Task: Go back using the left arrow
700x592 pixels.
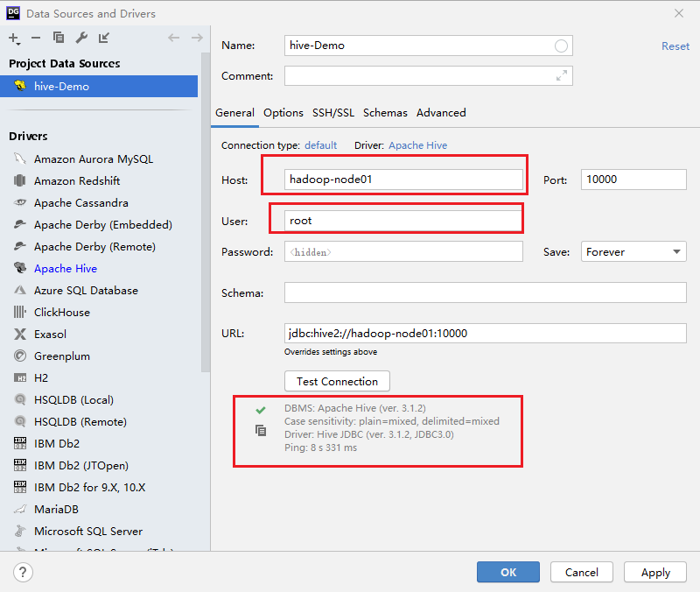Action: click(173, 38)
